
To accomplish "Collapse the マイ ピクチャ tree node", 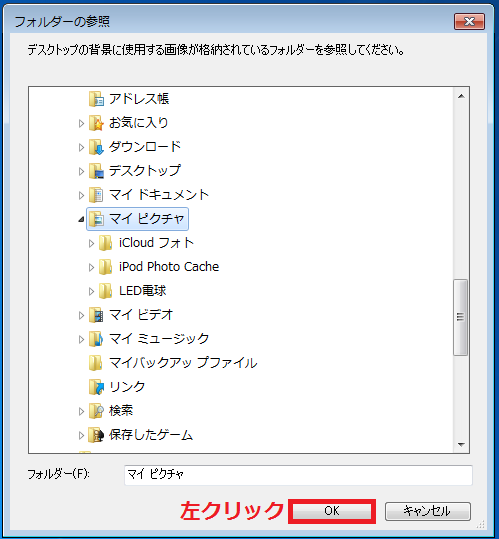I will [x=81, y=219].
